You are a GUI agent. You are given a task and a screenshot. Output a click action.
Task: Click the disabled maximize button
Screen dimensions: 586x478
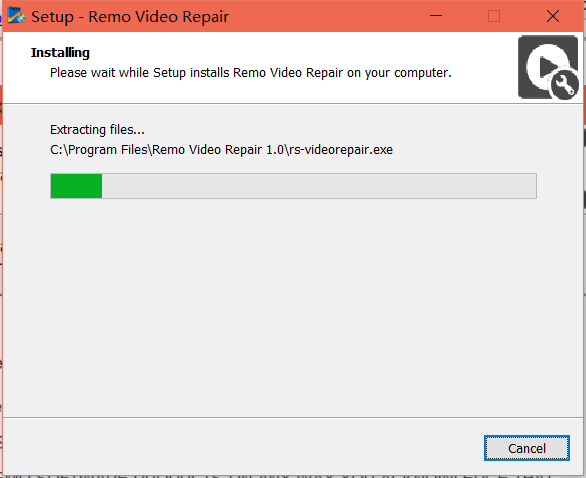494,16
